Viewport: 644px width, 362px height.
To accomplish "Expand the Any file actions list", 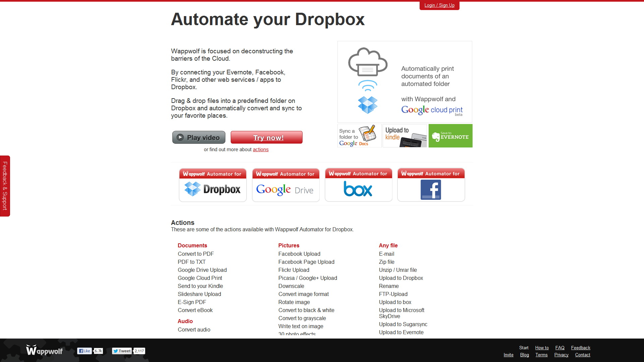I will 388,245.
